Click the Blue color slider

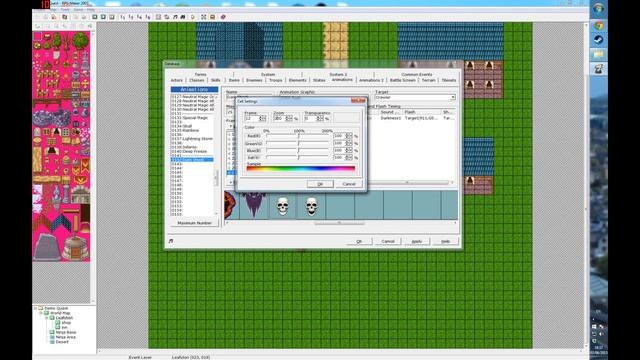(298, 151)
